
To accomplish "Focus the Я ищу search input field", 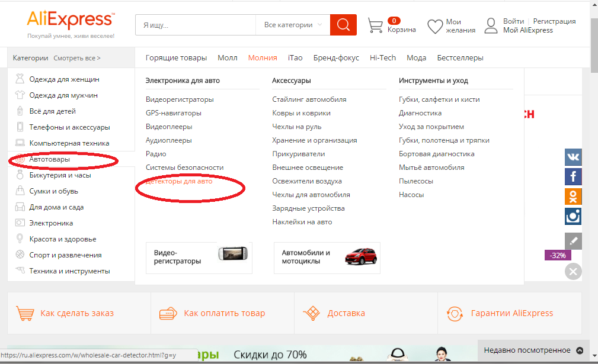I will (195, 25).
